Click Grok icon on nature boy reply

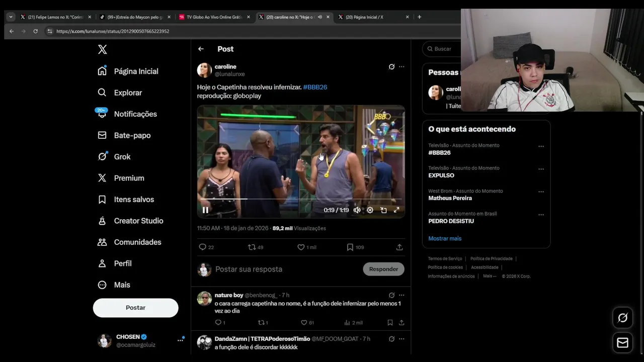pos(391,295)
